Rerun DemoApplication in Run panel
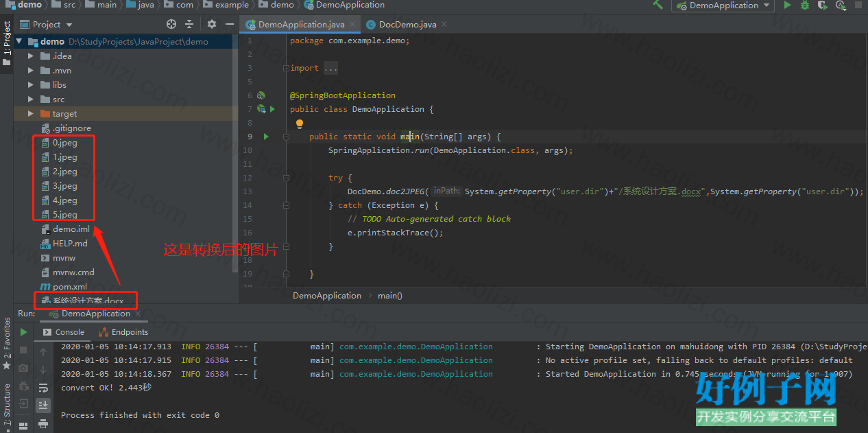 (23, 332)
